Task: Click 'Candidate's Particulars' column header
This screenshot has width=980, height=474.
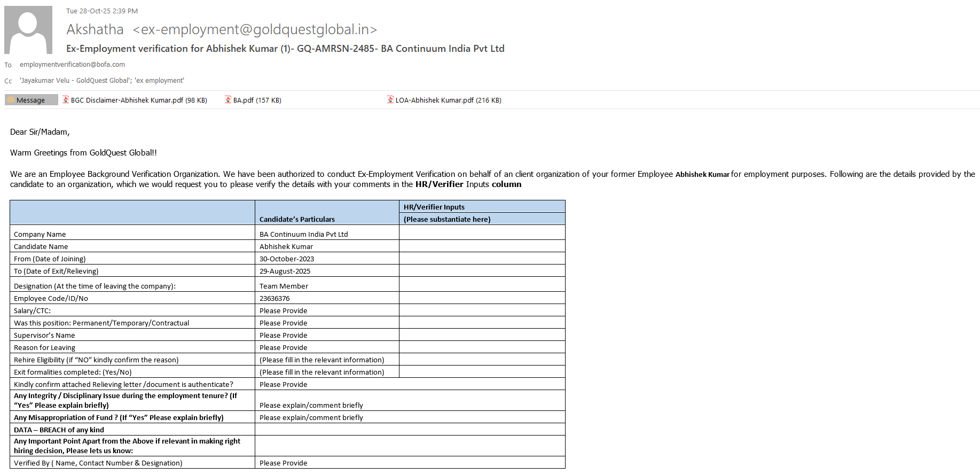Action: [297, 219]
